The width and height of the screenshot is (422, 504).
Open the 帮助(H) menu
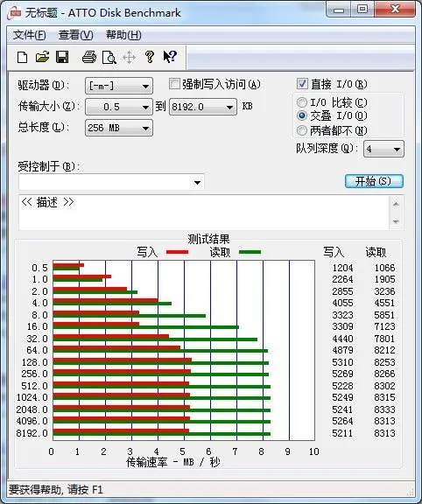click(x=123, y=35)
